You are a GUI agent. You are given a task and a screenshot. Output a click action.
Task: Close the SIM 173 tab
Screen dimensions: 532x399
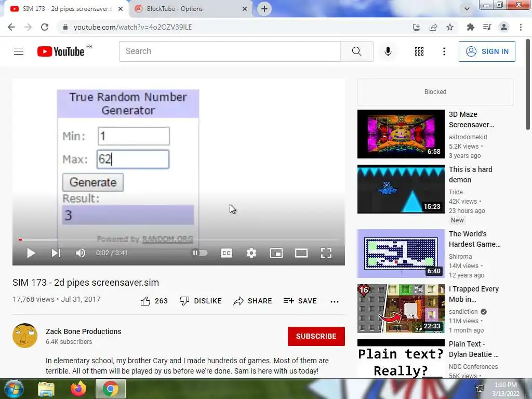pos(121,9)
